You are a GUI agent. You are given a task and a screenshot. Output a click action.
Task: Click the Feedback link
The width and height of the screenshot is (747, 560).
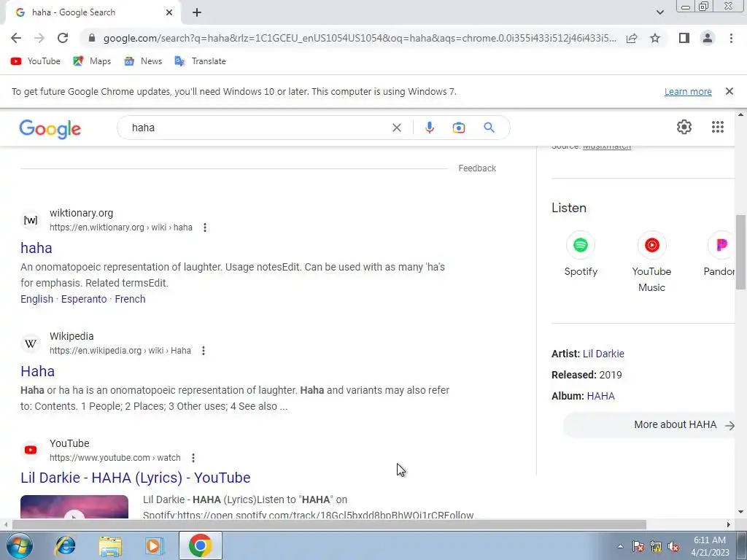click(477, 168)
